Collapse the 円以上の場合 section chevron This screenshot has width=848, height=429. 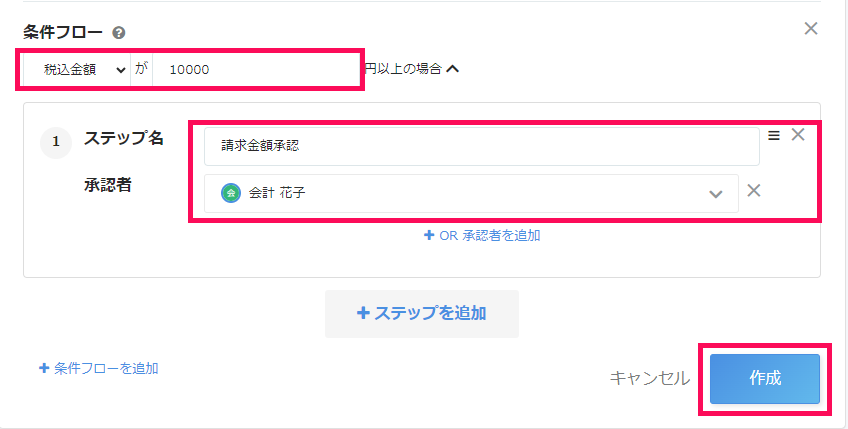coord(453,69)
